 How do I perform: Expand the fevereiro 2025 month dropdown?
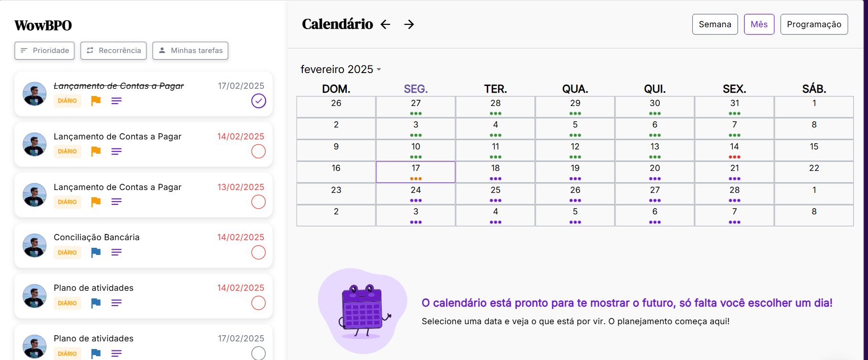click(341, 69)
